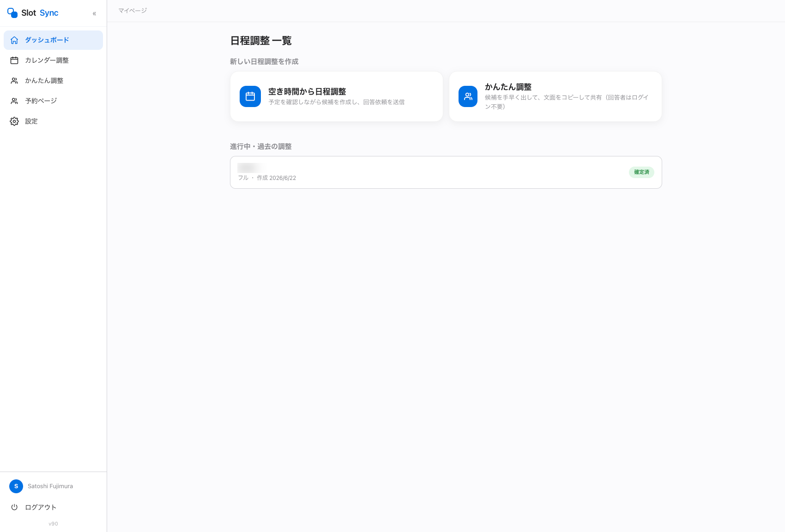Click the v90 version label

53,524
